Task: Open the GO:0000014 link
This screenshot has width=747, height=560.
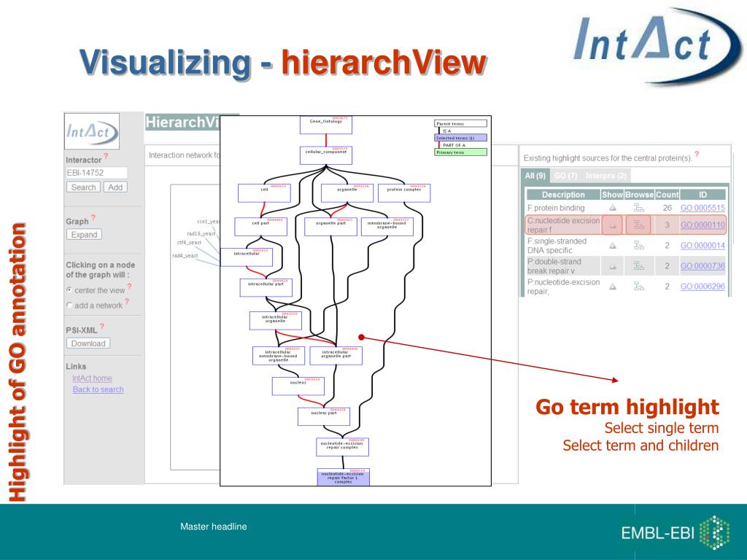Action: click(703, 245)
